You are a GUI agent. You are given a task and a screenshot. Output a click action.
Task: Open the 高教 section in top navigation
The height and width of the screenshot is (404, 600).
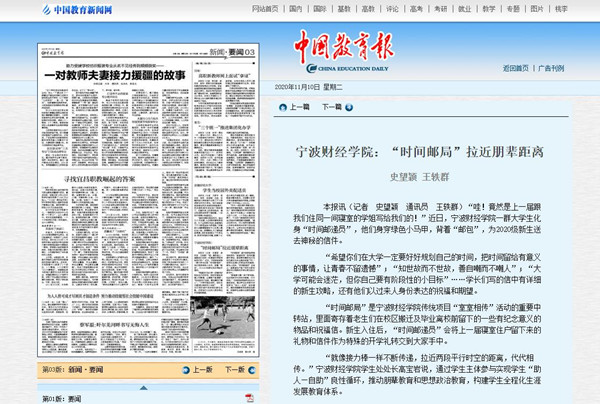click(x=369, y=9)
